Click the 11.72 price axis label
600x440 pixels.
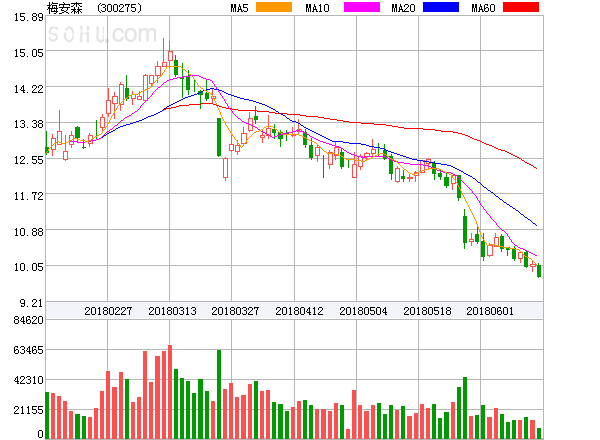[x=29, y=196]
